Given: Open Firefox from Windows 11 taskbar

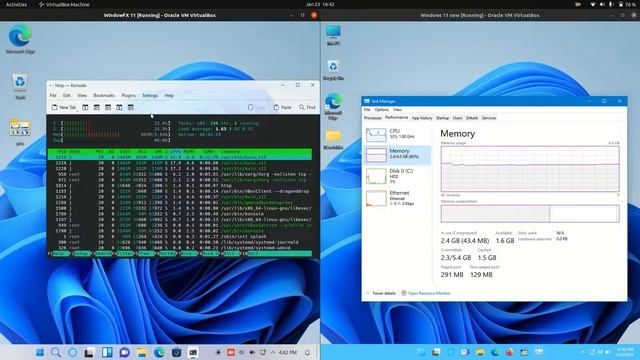Looking at the screenshot, I should 509,352.
